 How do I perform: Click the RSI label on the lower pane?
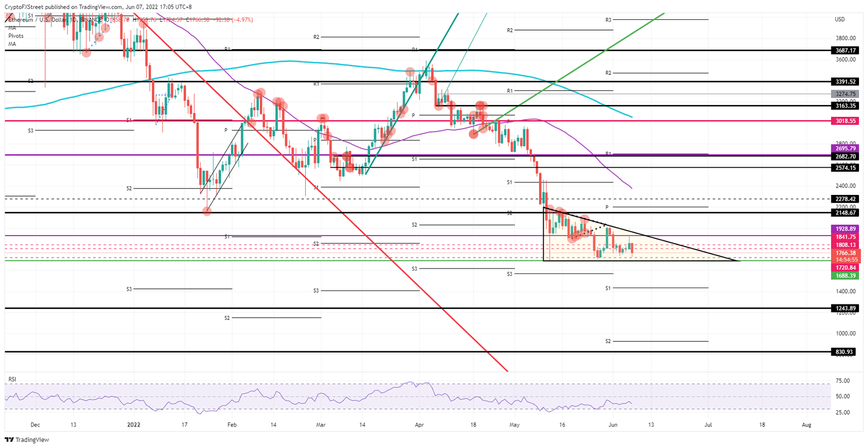click(14, 380)
